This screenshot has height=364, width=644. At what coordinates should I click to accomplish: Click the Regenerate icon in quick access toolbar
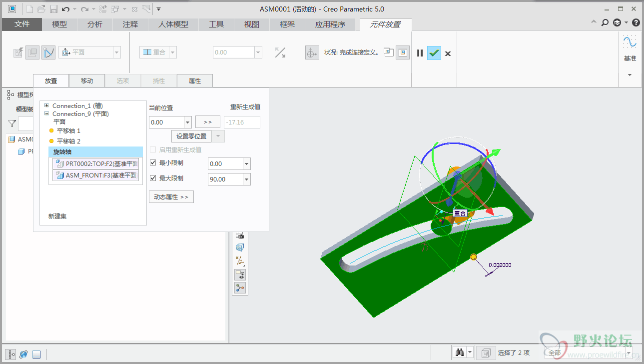point(103,9)
